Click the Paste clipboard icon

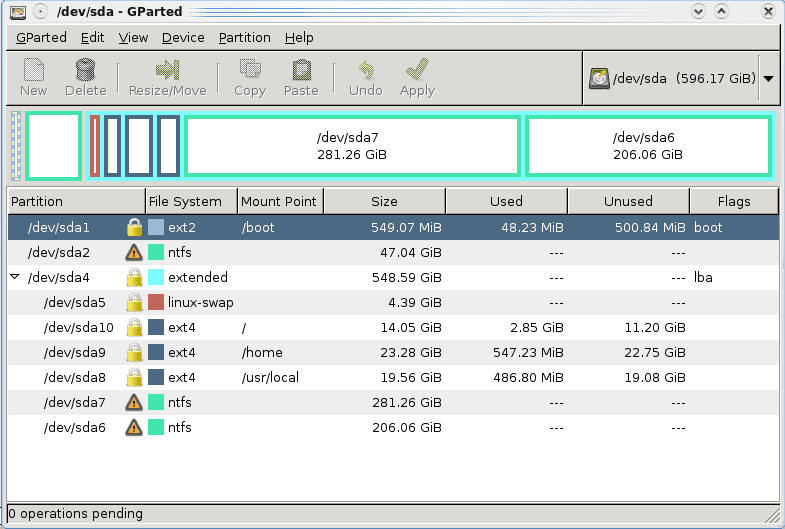(x=301, y=70)
